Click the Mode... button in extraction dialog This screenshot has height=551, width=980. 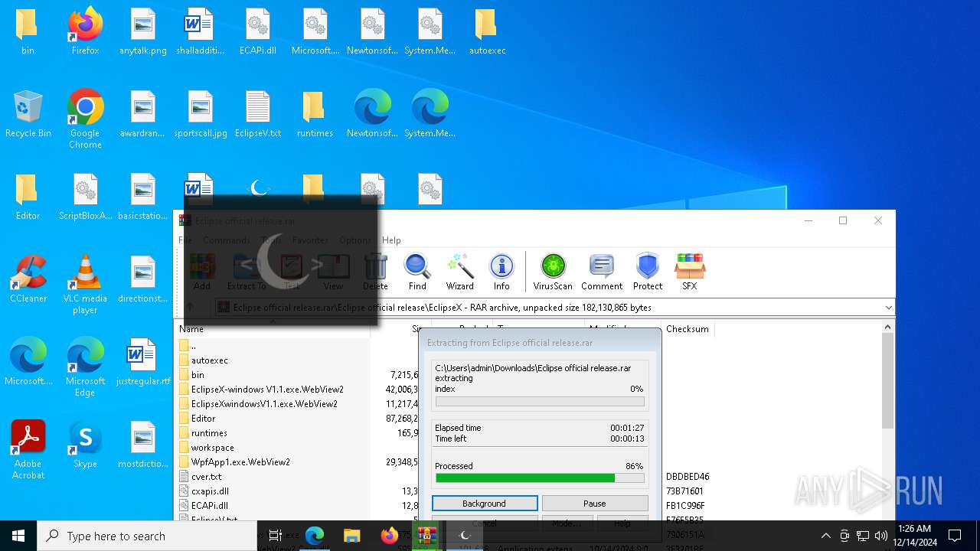pyautogui.click(x=567, y=523)
